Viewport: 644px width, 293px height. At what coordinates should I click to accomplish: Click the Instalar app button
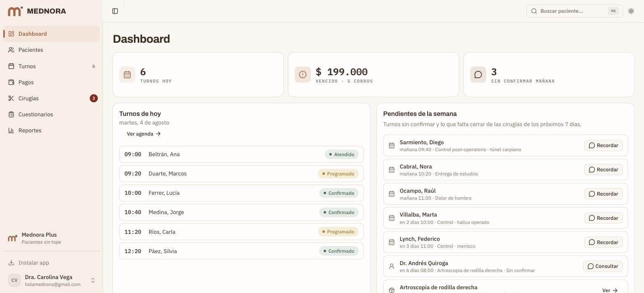coord(51,263)
